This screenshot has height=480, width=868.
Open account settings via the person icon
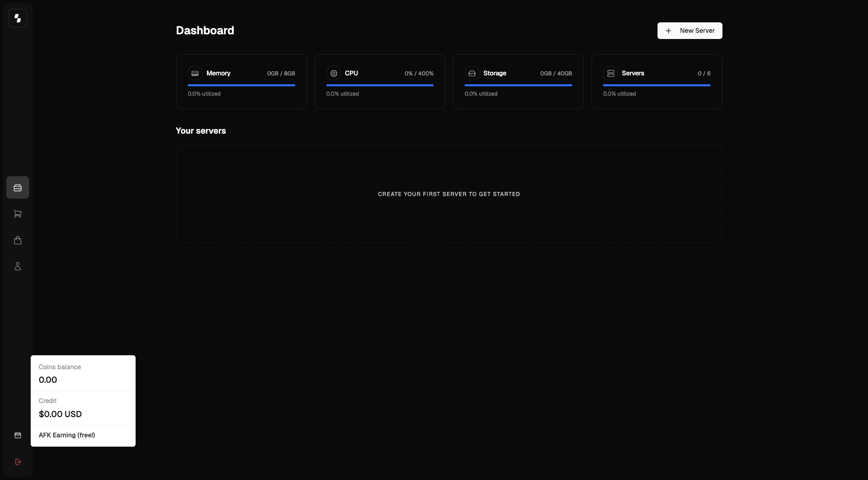click(18, 266)
